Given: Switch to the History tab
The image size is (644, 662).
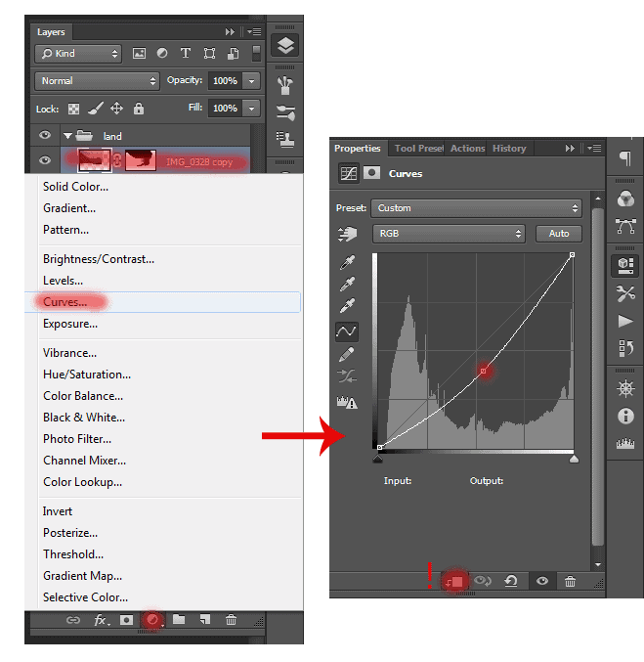Looking at the screenshot, I should pyautogui.click(x=509, y=149).
